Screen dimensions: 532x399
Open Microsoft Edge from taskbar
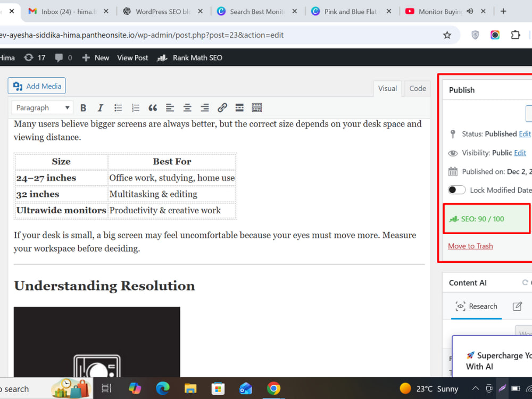point(162,388)
